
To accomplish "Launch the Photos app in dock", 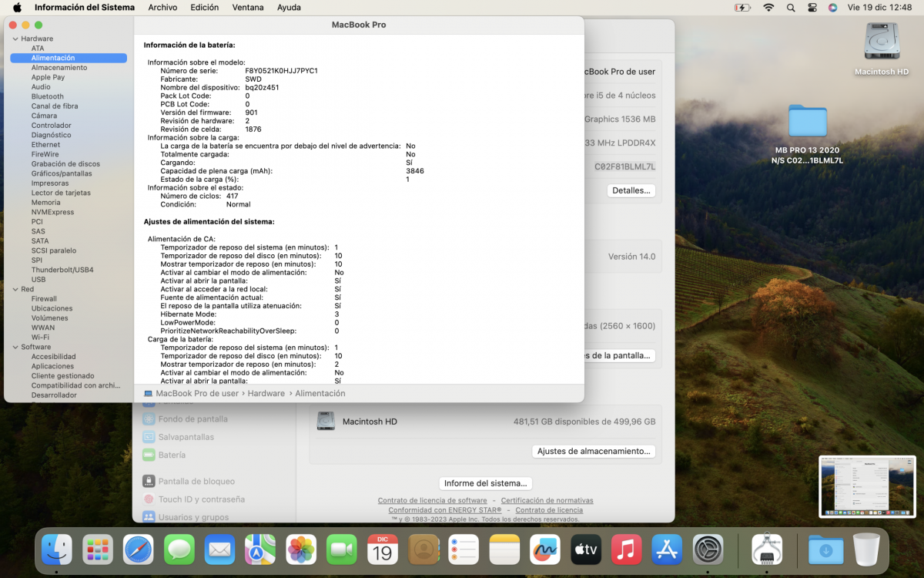I will 301,549.
